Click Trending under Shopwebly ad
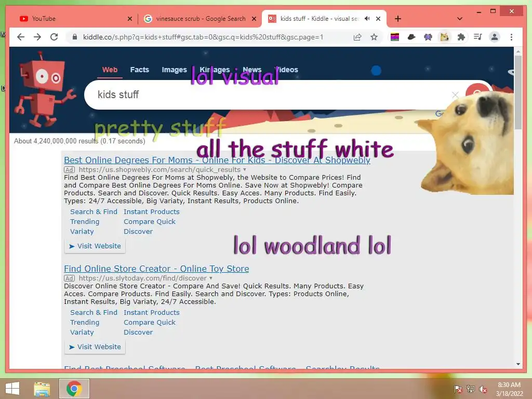Viewport: 532px width, 399px height. coord(85,221)
